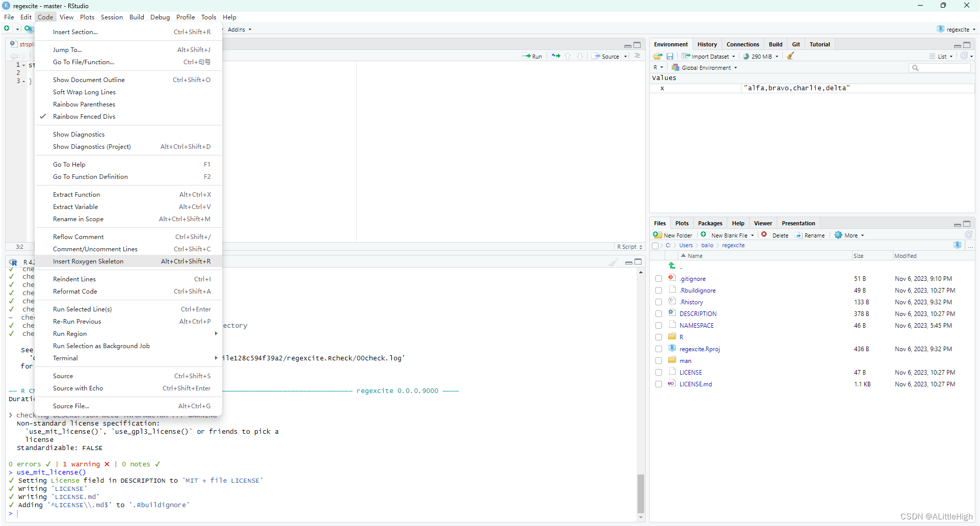The height and width of the screenshot is (526, 980).
Task: Open the Global Environment dropdown
Action: coord(705,68)
